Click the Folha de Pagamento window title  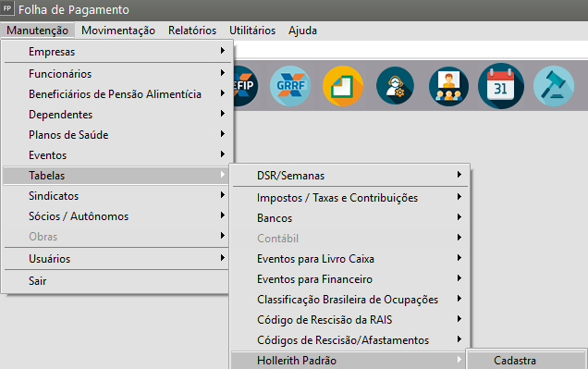tap(74, 10)
